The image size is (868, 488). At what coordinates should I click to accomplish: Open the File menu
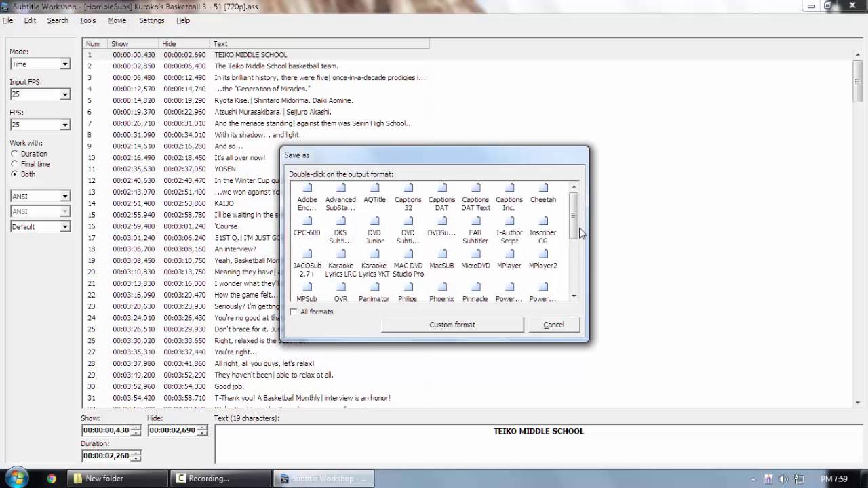coord(7,20)
